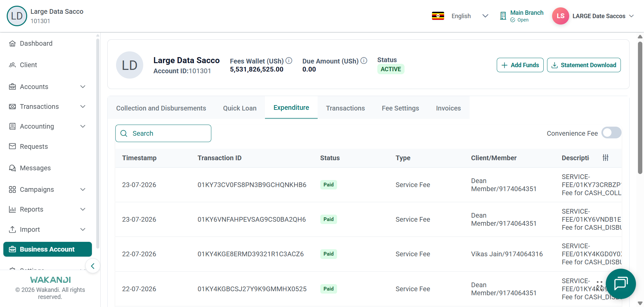The width and height of the screenshot is (644, 307).
Task: Click the ACTIVE status badge
Action: [391, 69]
